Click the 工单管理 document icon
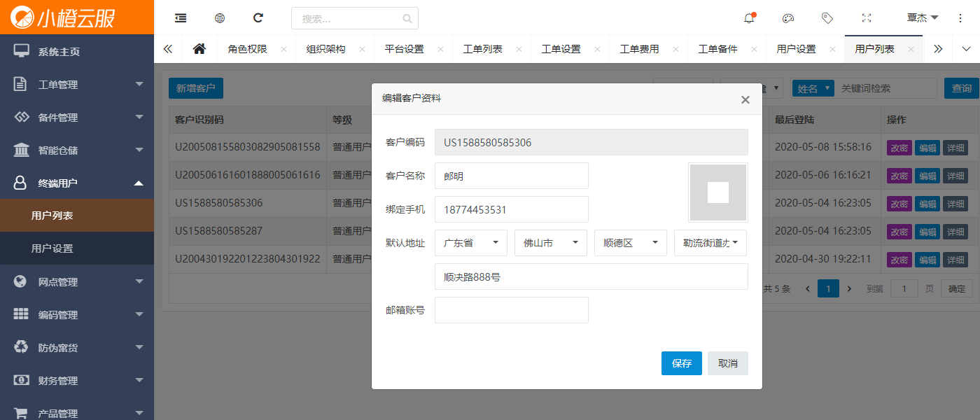The height and width of the screenshot is (420, 980). pyautogui.click(x=21, y=84)
